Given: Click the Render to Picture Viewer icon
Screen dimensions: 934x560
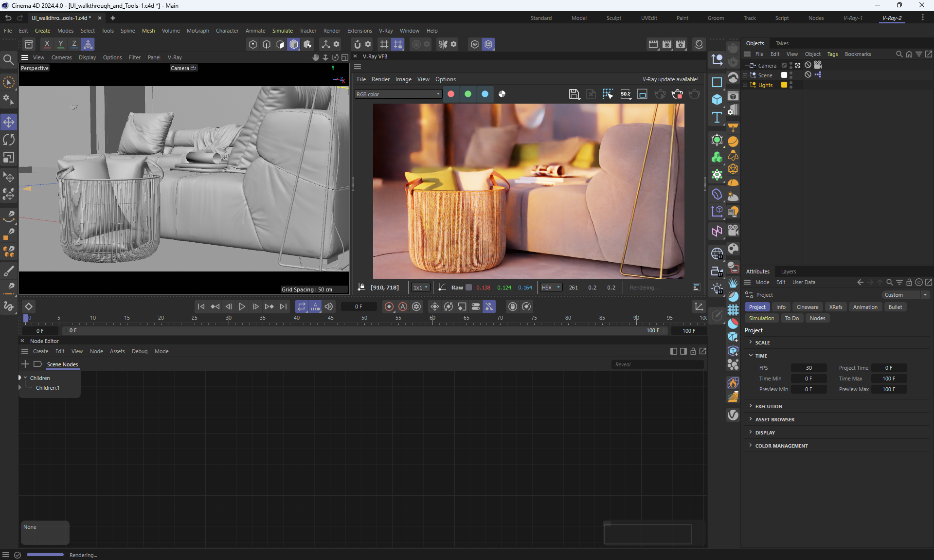Looking at the screenshot, I should (x=667, y=44).
